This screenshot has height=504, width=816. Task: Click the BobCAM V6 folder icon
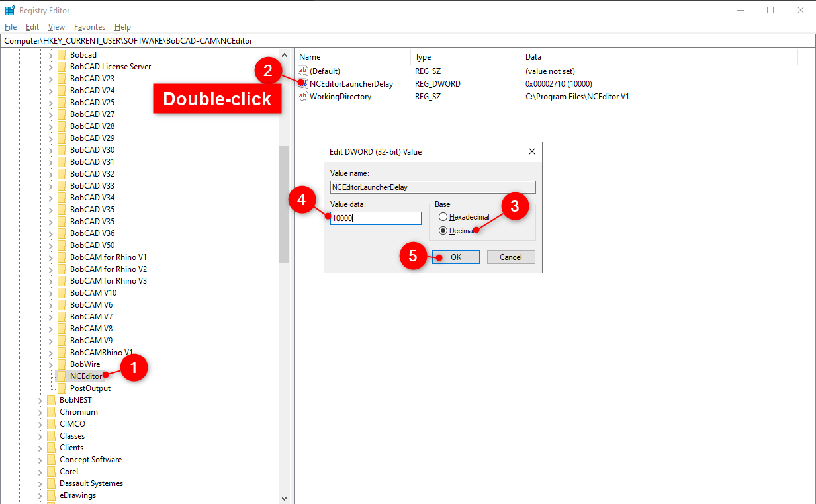(62, 305)
